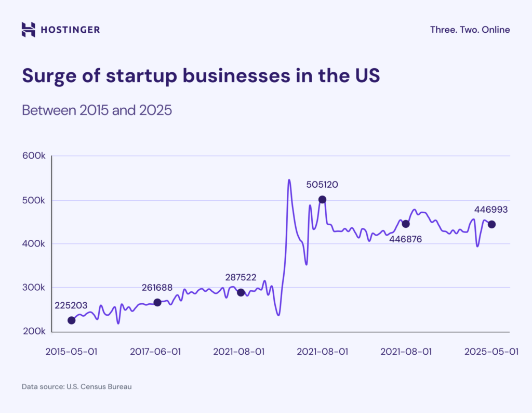532x413 pixels.
Task: Click the subtitle "Between 2015 and 2025"
Action: tap(97, 110)
